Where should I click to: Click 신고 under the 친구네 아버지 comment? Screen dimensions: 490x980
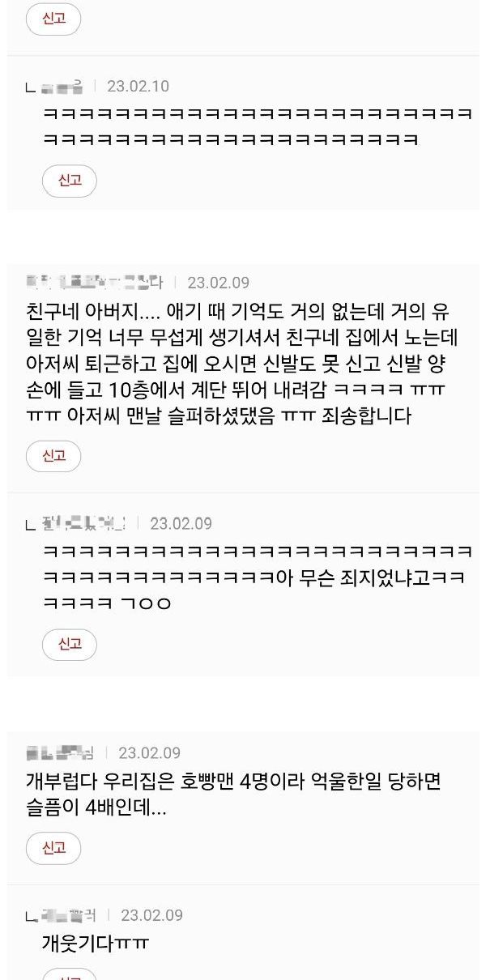(x=54, y=456)
